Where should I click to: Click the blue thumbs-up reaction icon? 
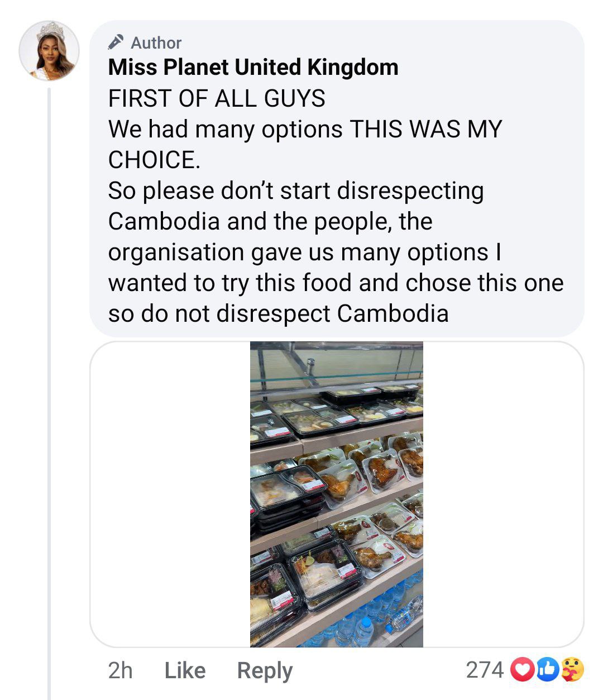[548, 670]
